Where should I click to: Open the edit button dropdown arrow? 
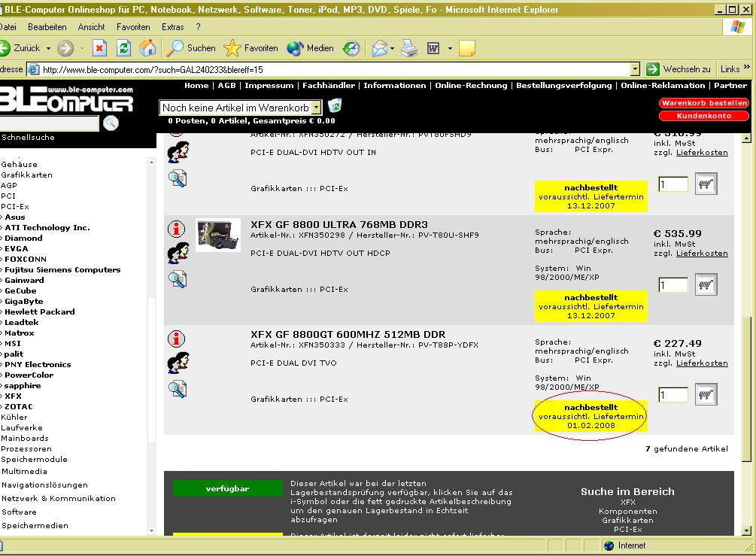point(450,48)
